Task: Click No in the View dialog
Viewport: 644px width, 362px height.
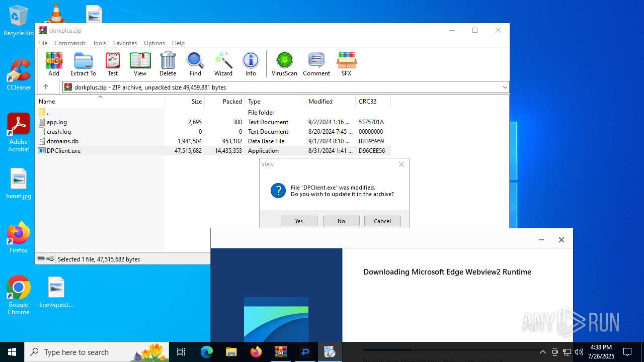Action: 341,221
